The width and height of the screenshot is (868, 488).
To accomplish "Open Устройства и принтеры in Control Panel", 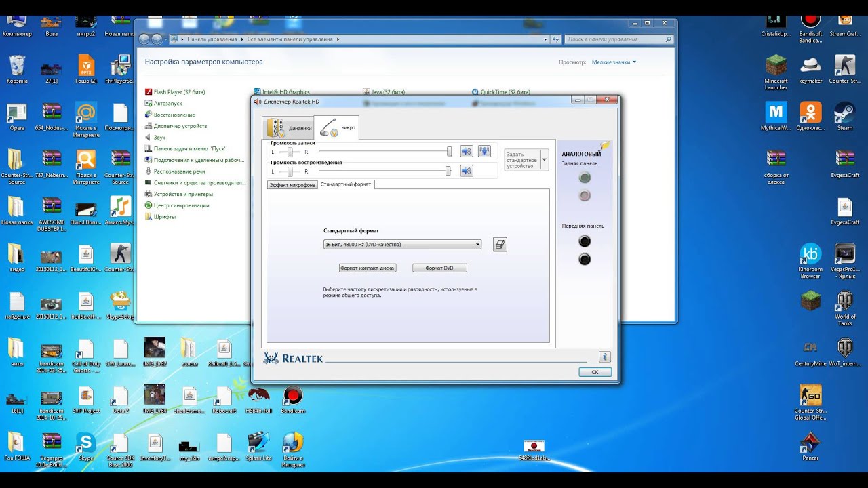I will click(x=178, y=194).
